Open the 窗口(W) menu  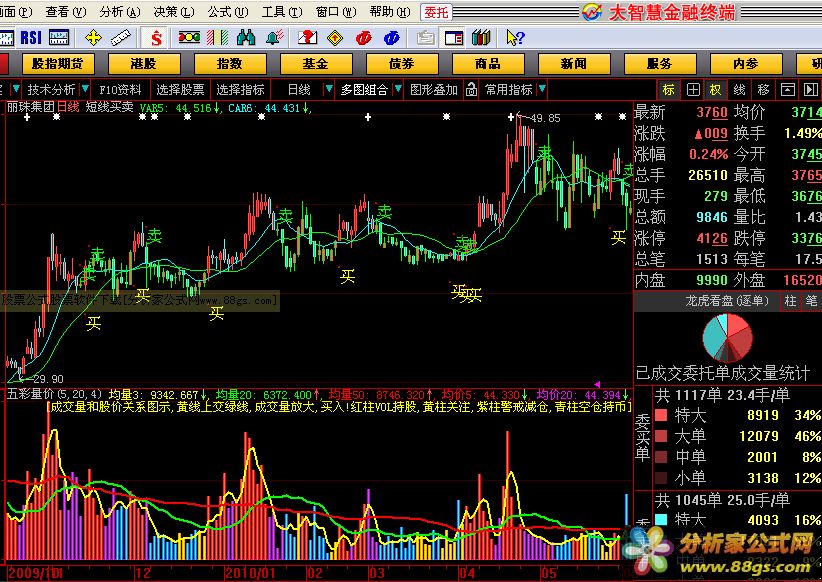[x=336, y=12]
